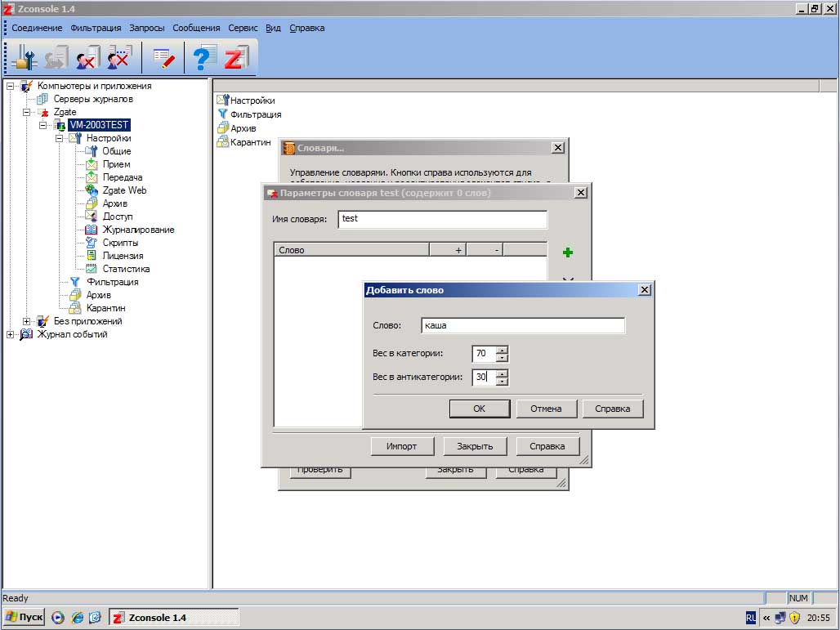This screenshot has height=630, width=840.
Task: Click the Слово input field
Action: click(x=523, y=325)
